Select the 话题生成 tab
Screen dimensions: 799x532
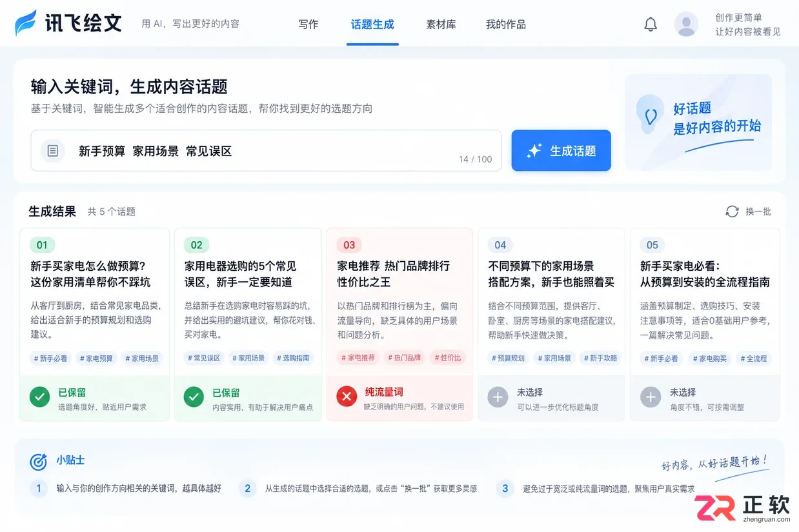click(372, 25)
